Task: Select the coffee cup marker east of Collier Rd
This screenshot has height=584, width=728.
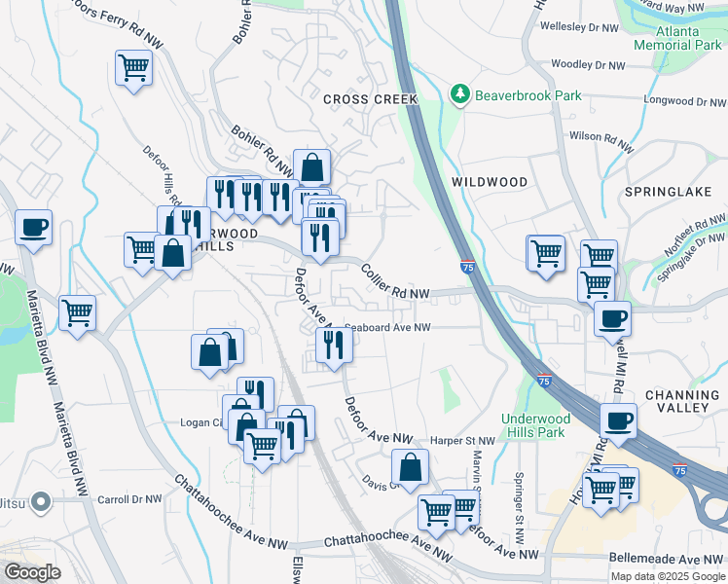Action: pyautogui.click(x=612, y=318)
